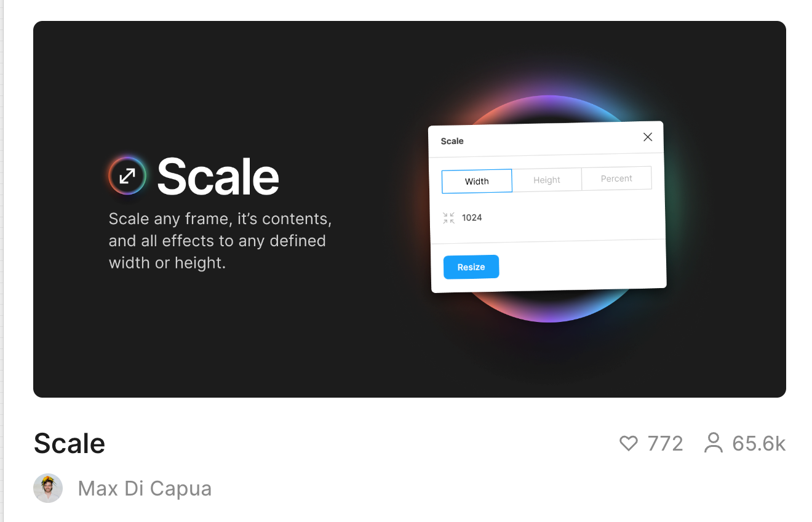Close the Scale dialog with X

click(x=648, y=137)
